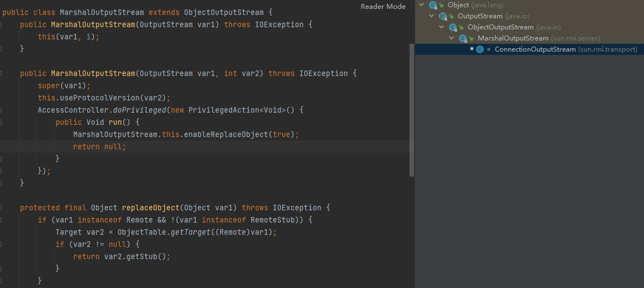
Task: Click the green lock icon beside ObjectOutputStream
Action: click(462, 27)
